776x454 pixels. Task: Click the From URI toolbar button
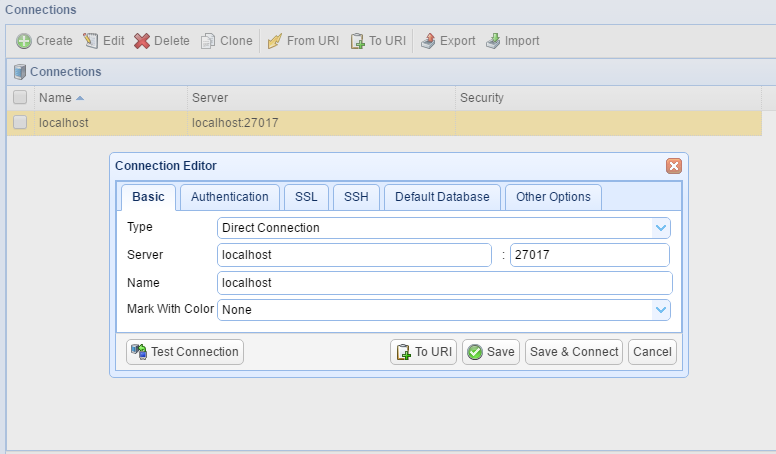[x=303, y=41]
